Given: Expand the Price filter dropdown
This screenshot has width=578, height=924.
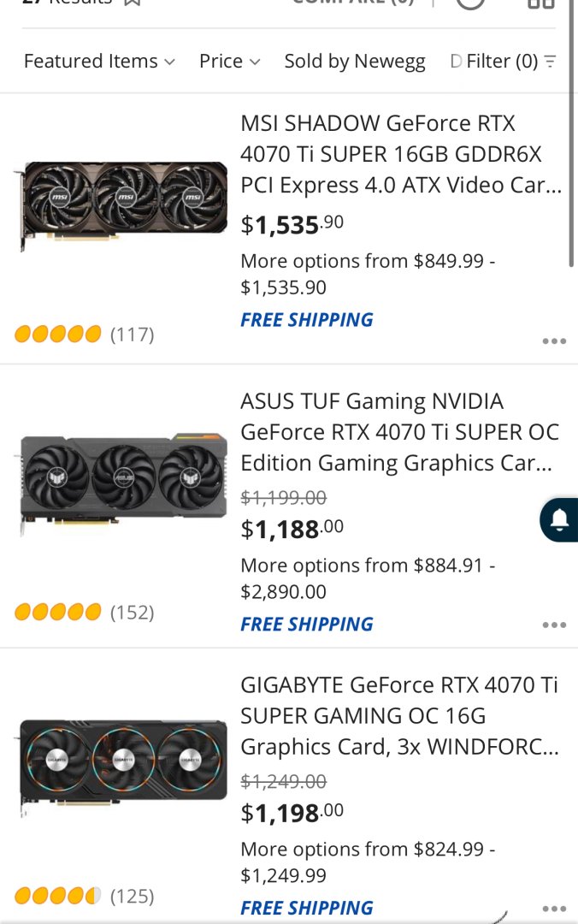Looking at the screenshot, I should pos(229,62).
